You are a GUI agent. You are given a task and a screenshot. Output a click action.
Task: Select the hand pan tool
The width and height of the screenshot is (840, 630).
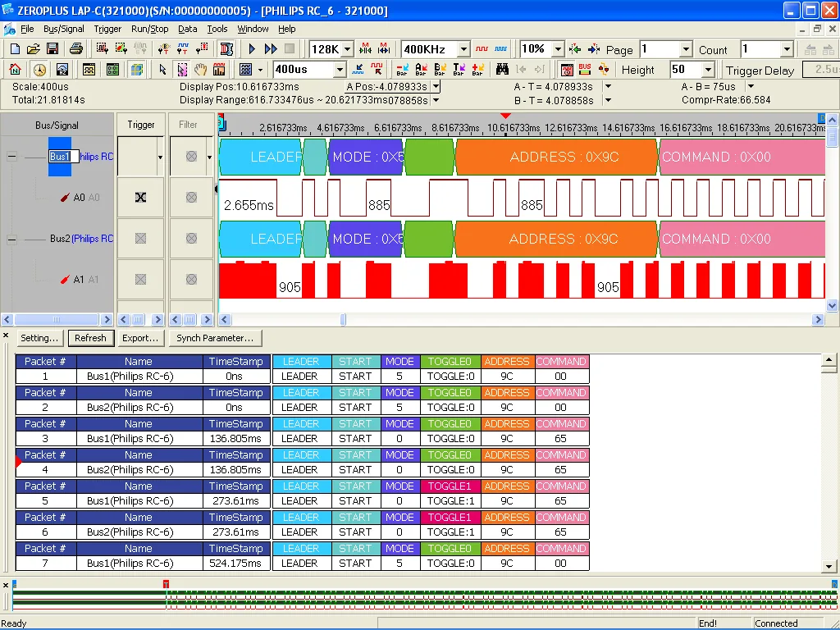coord(200,69)
